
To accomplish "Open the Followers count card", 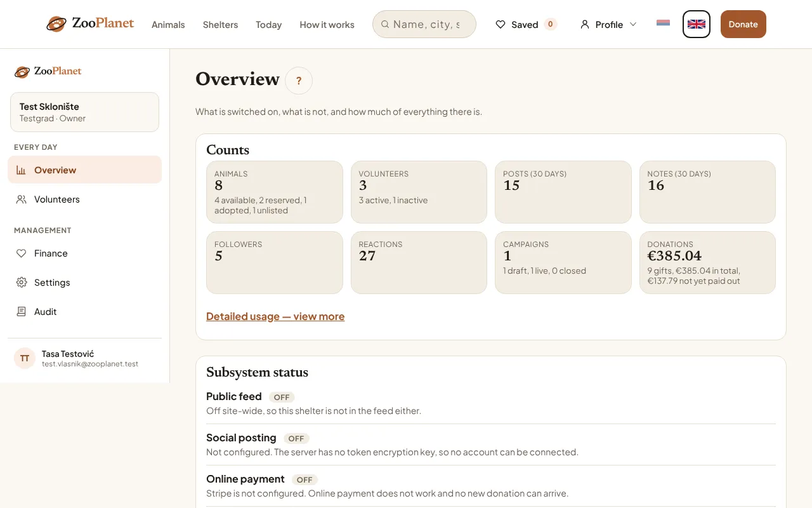I will point(275,262).
